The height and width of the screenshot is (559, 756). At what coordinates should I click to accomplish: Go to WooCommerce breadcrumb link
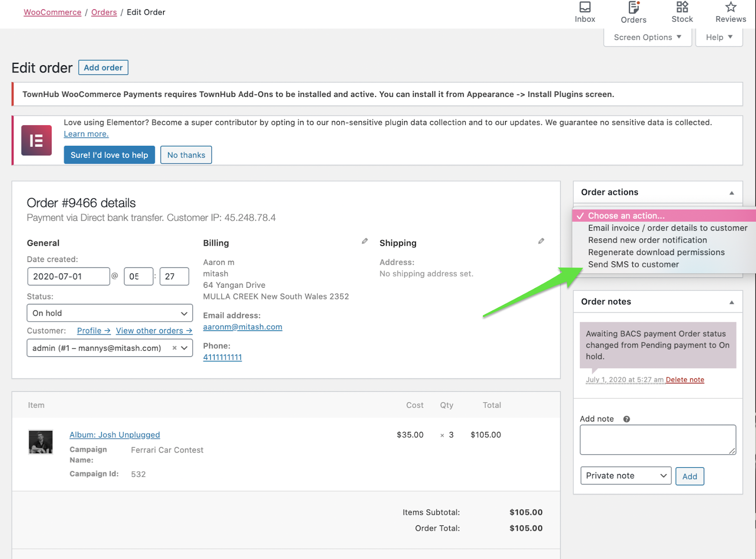[52, 12]
